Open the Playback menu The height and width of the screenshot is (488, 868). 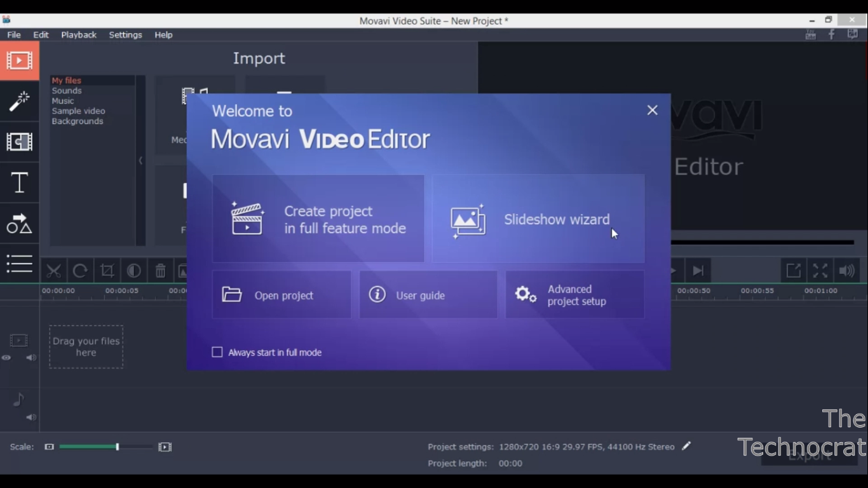[78, 35]
